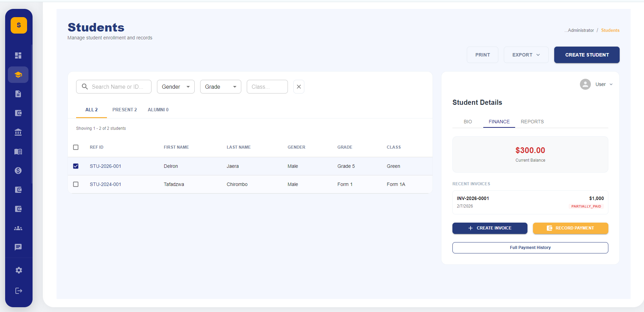Open the library section via the book icon

(18, 151)
